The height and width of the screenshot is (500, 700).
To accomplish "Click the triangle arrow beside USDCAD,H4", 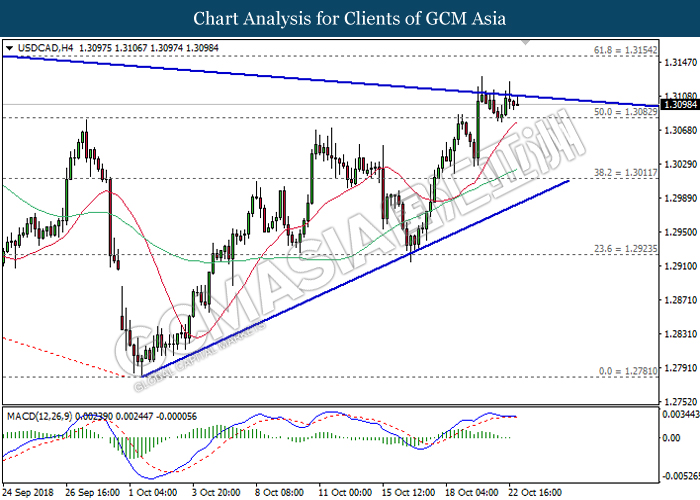I will pos(9,47).
